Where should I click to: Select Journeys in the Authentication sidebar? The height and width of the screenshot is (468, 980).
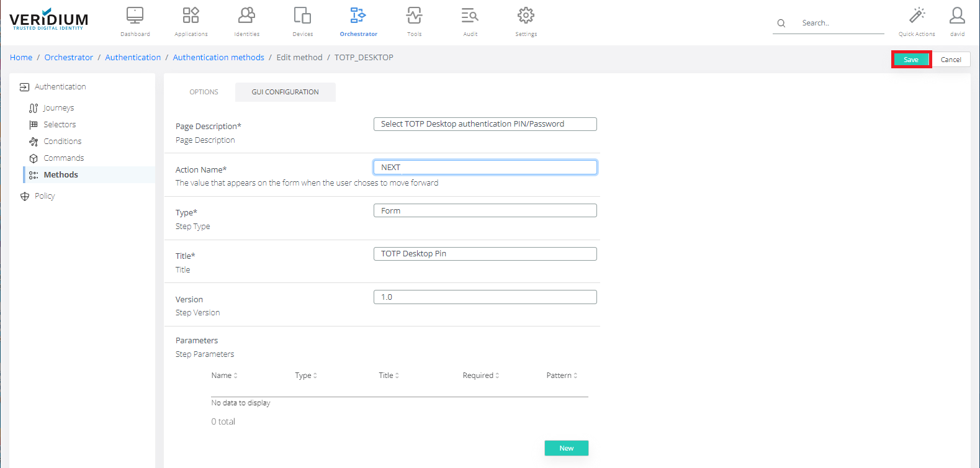point(58,108)
